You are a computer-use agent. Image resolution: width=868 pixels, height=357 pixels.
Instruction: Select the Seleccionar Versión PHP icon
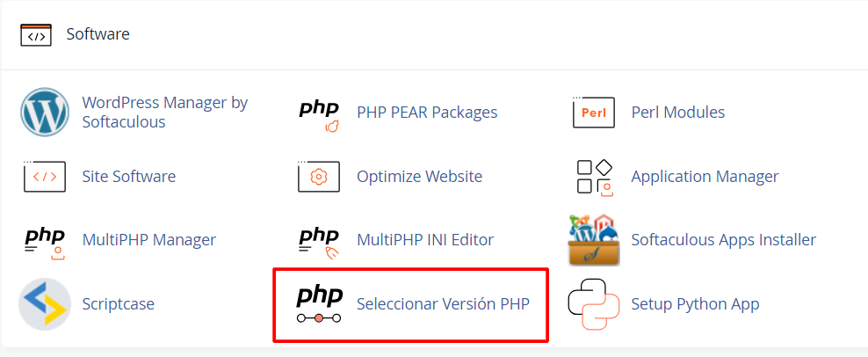coord(320,305)
